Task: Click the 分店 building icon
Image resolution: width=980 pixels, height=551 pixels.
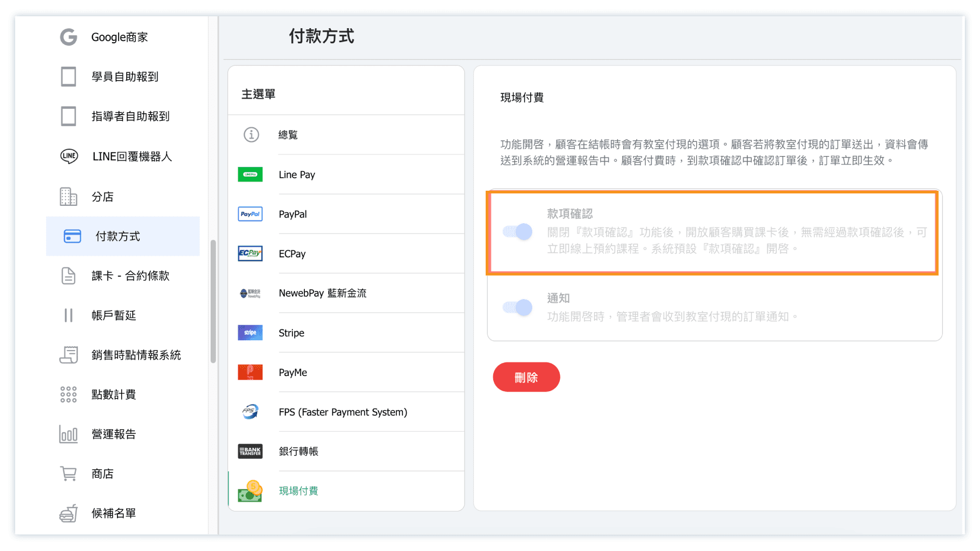Action: click(x=69, y=197)
